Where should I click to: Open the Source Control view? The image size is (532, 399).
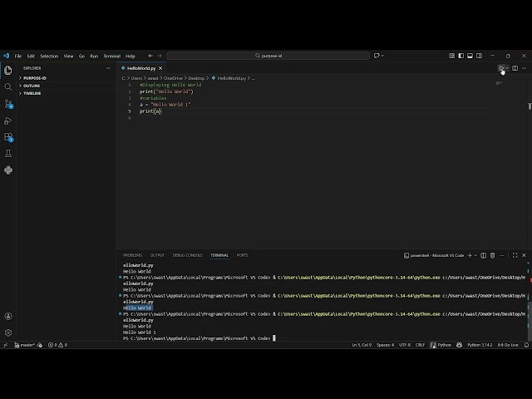coord(8,104)
